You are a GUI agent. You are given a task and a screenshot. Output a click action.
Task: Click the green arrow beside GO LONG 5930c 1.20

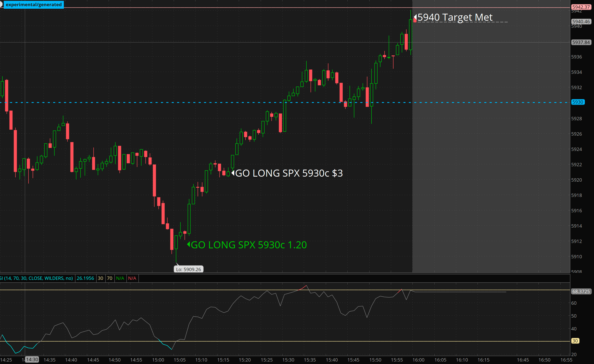[189, 244]
